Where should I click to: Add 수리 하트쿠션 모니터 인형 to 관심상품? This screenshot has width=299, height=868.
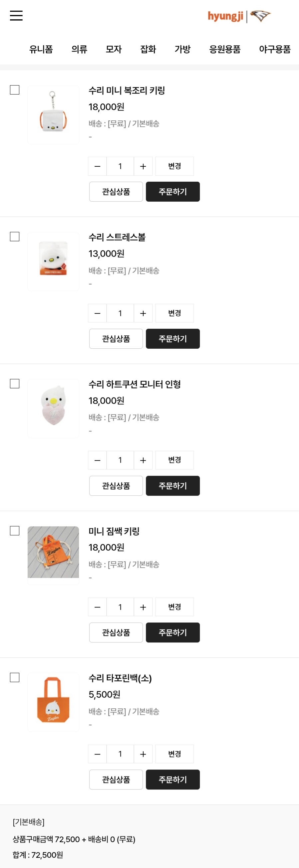point(116,485)
